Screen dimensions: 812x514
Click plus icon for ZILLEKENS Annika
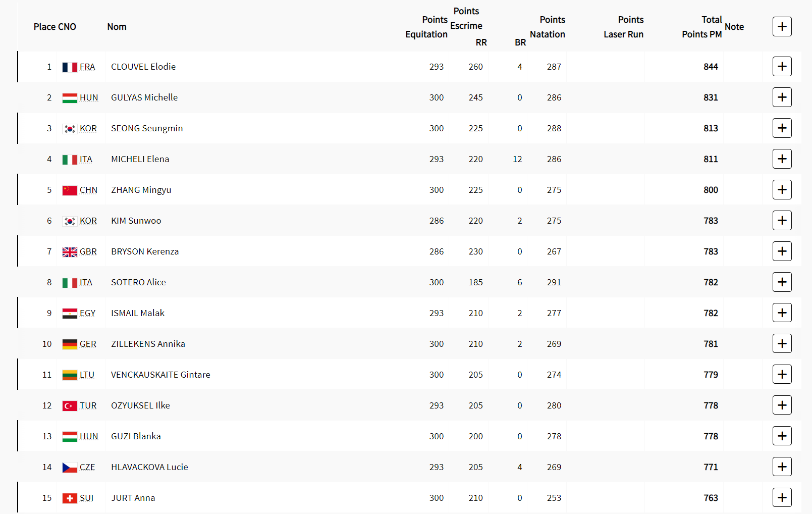(x=782, y=344)
